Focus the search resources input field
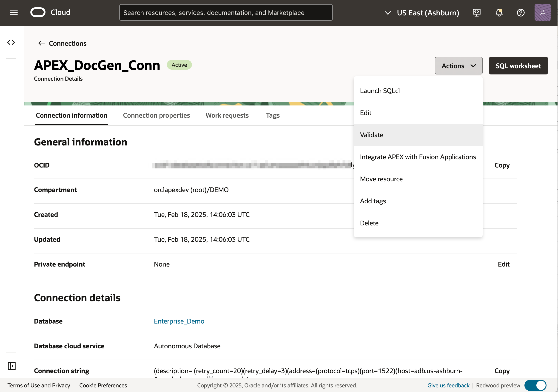The width and height of the screenshot is (558, 392). (225, 13)
